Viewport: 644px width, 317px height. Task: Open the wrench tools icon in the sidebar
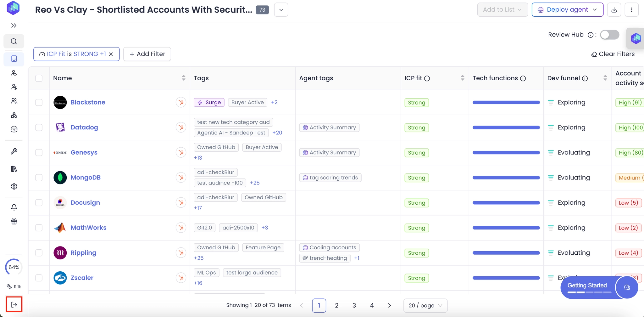[x=14, y=151]
